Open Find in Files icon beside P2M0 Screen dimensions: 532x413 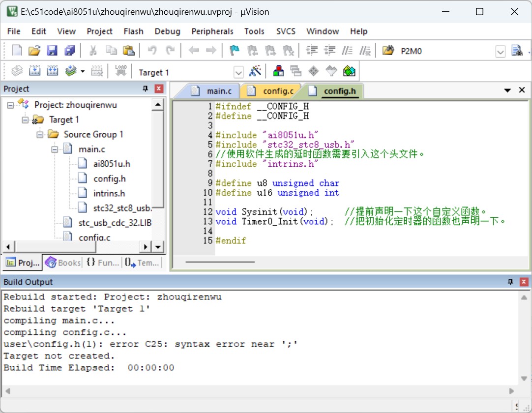point(388,51)
